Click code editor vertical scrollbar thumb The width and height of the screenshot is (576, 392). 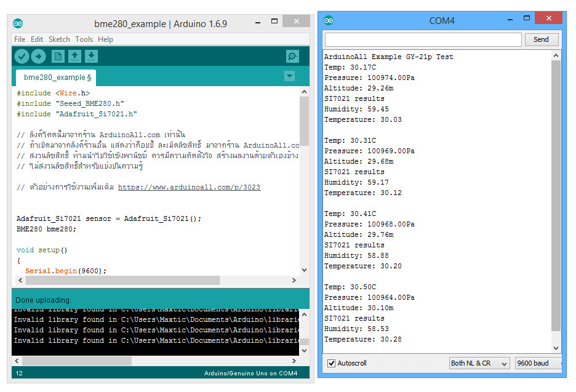click(x=304, y=121)
